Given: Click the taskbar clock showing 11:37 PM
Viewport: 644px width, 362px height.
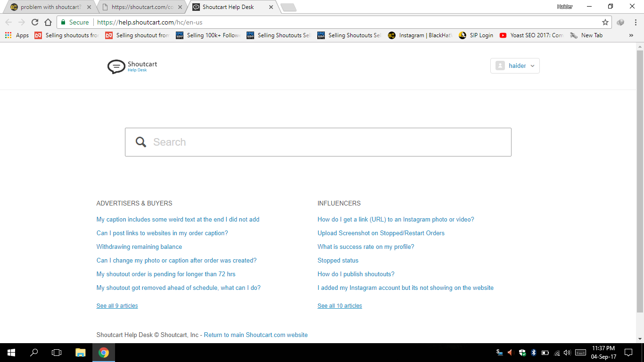Looking at the screenshot, I should [x=603, y=353].
